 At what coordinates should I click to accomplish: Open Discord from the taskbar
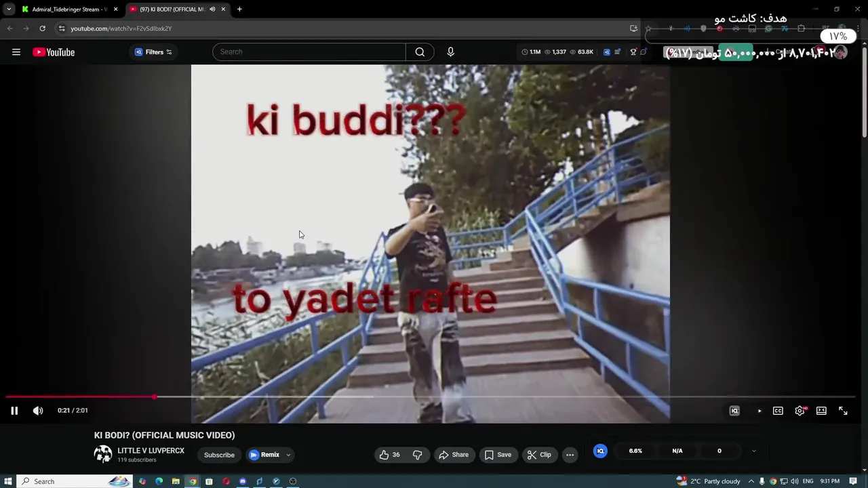243,481
